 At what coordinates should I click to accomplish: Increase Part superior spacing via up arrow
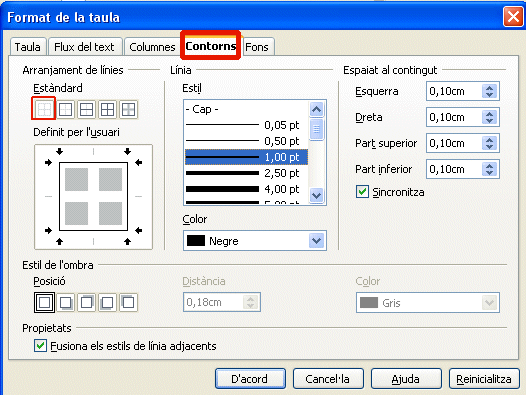point(489,140)
